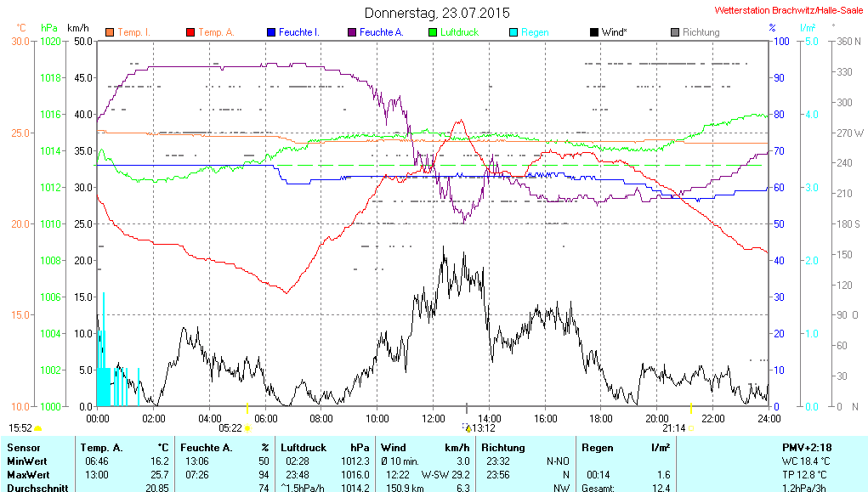Click the black Wind legend square

pyautogui.click(x=594, y=32)
